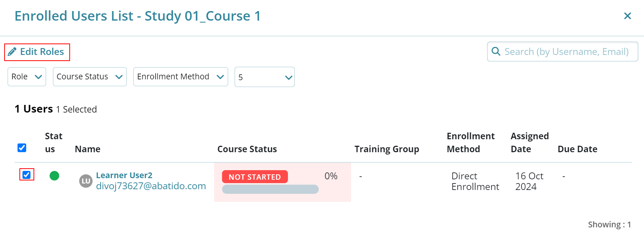Image resolution: width=644 pixels, height=235 pixels.
Task: Click the green active status dot
Action: (x=54, y=175)
